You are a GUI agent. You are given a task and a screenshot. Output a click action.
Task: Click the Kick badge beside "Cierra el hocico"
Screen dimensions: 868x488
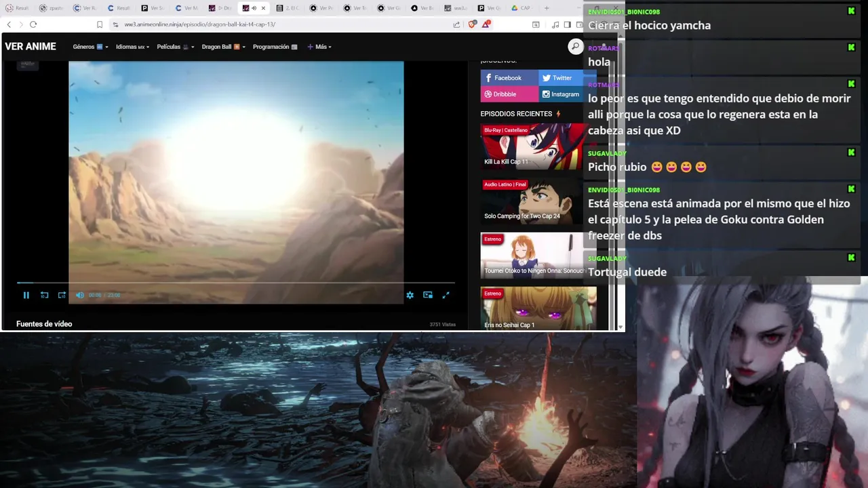point(851,11)
